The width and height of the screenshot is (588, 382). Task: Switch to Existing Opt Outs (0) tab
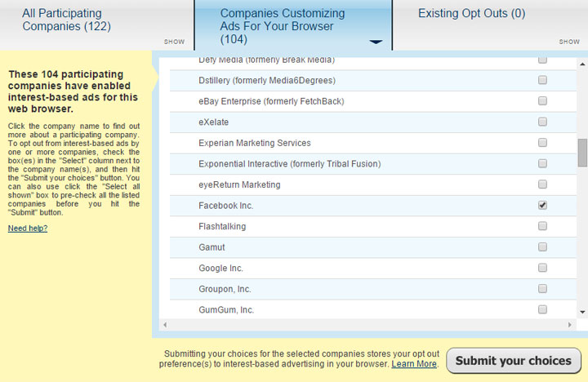tap(472, 14)
